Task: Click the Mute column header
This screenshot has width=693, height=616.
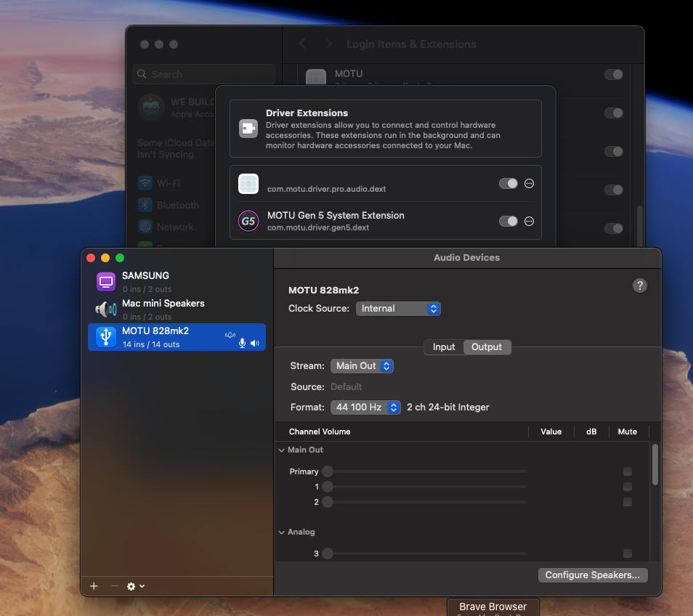Action: pyautogui.click(x=627, y=431)
